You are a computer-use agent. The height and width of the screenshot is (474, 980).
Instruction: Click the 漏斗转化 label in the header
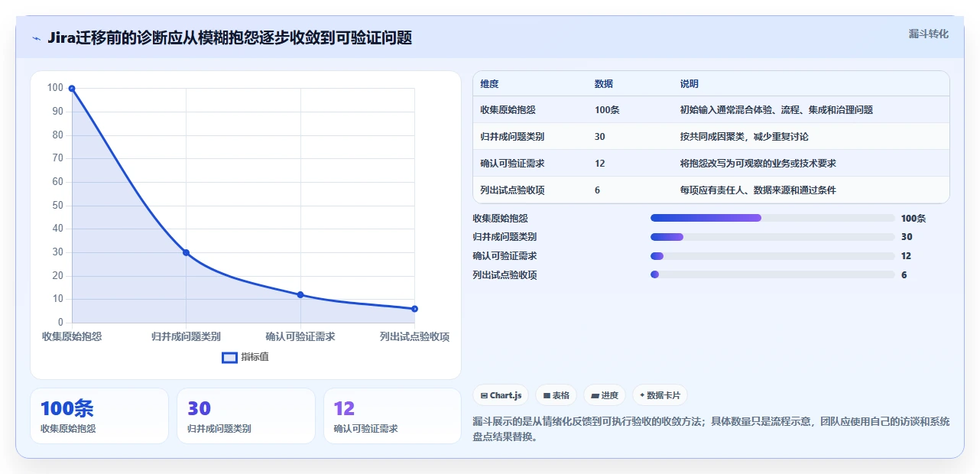pyautogui.click(x=928, y=34)
